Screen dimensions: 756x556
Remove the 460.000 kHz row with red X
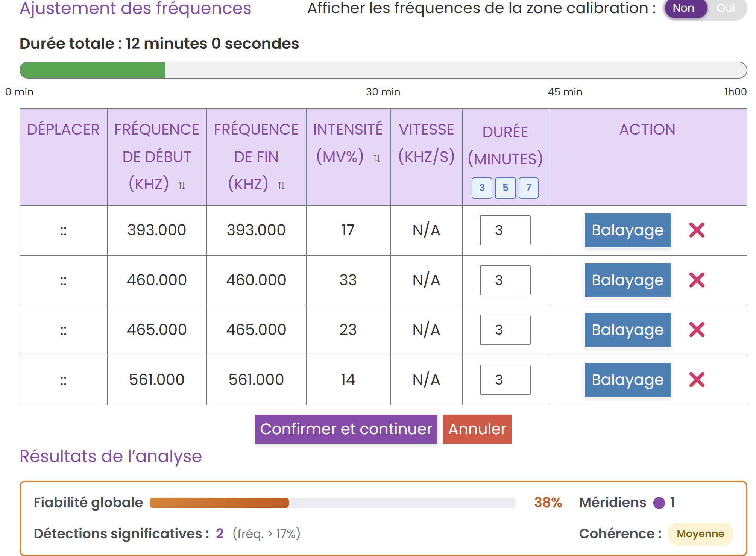click(x=697, y=280)
